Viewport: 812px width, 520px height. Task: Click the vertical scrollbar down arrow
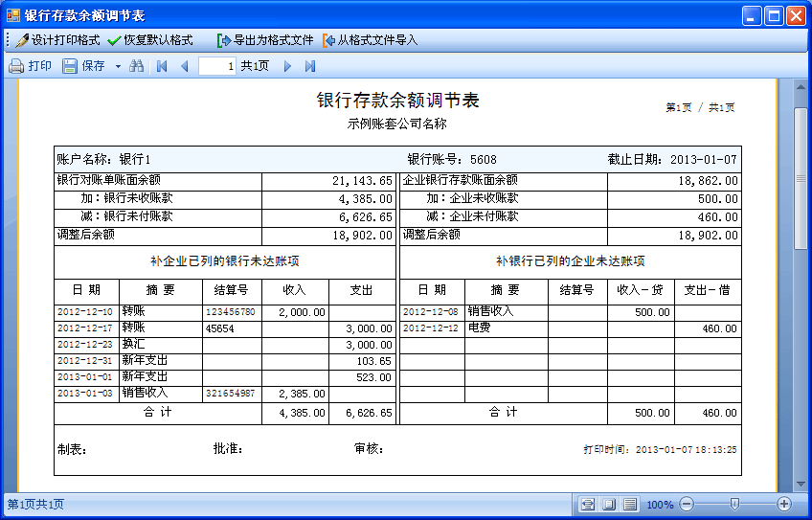click(801, 485)
